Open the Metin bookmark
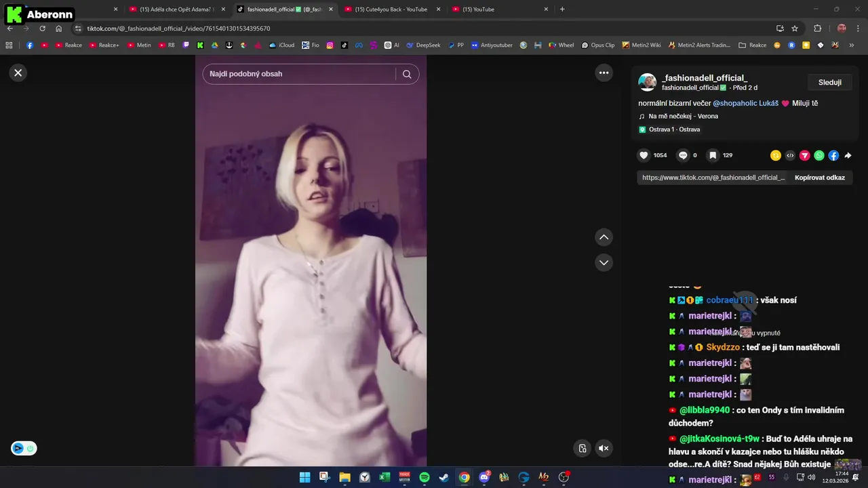The width and height of the screenshot is (868, 488). (139, 45)
